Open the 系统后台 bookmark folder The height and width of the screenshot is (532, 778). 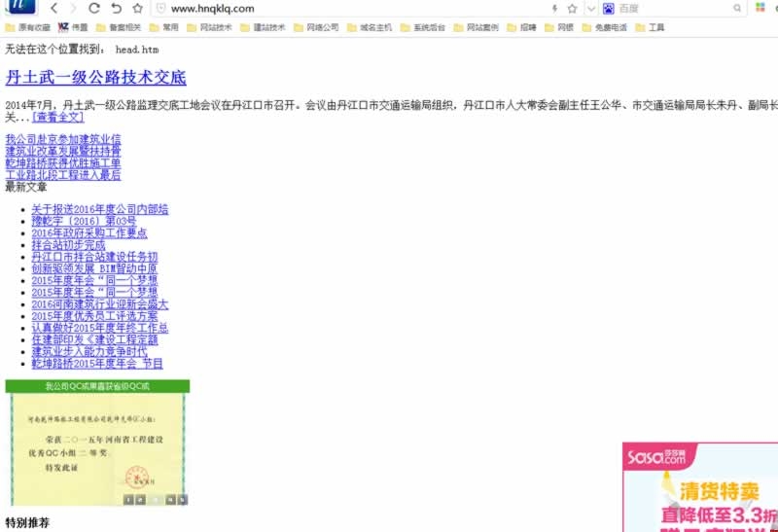[422, 27]
